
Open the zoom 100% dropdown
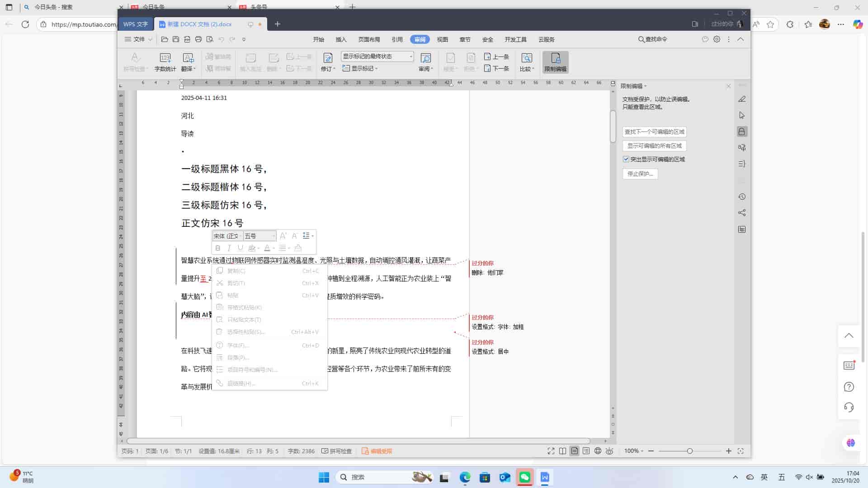(x=634, y=451)
